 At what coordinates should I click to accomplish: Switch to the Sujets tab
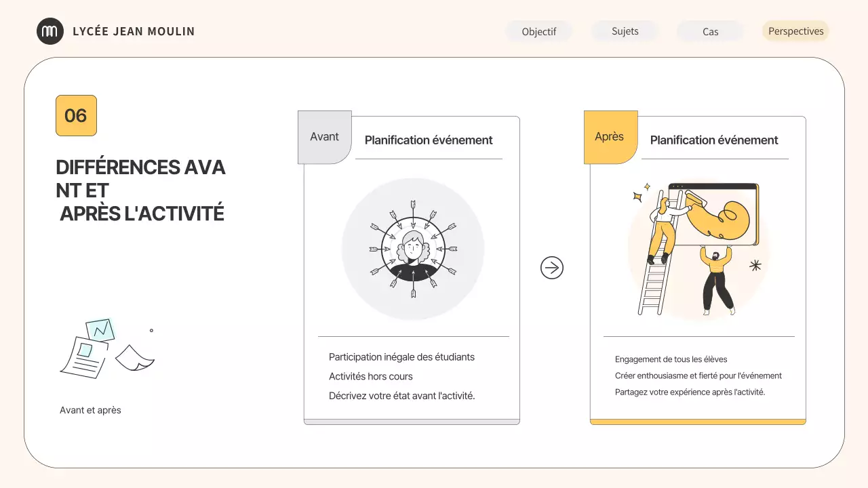coord(625,31)
